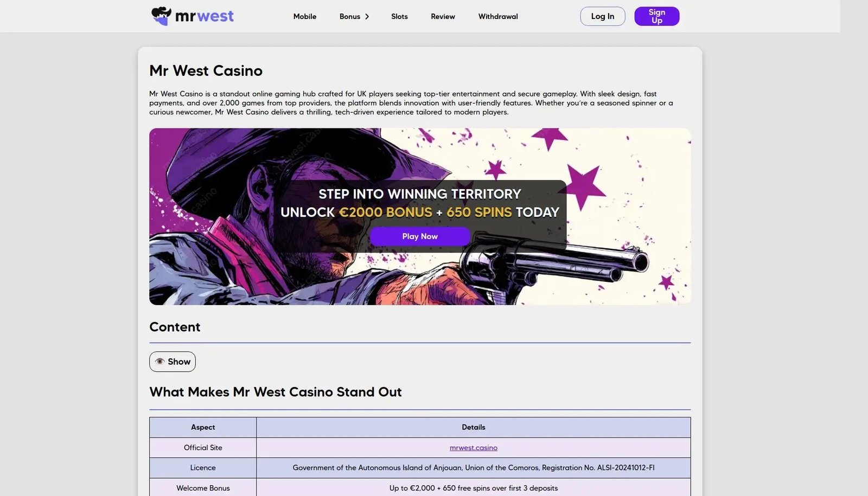Open the Mobile menu item

[305, 16]
